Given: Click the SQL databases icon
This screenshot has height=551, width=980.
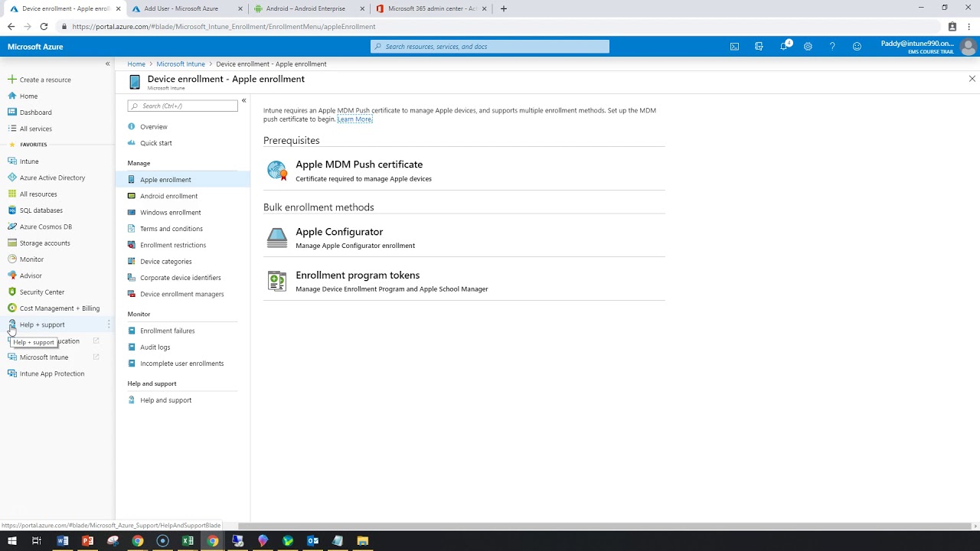Looking at the screenshot, I should [x=12, y=210].
